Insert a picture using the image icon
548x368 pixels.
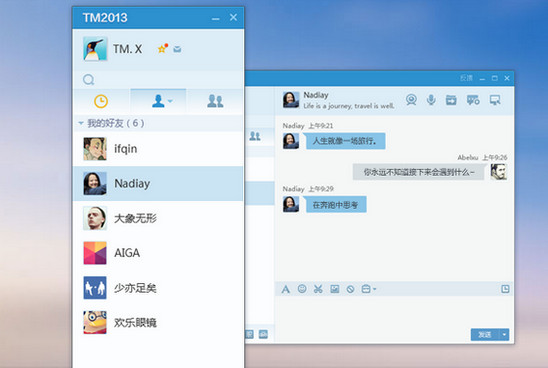tap(334, 289)
